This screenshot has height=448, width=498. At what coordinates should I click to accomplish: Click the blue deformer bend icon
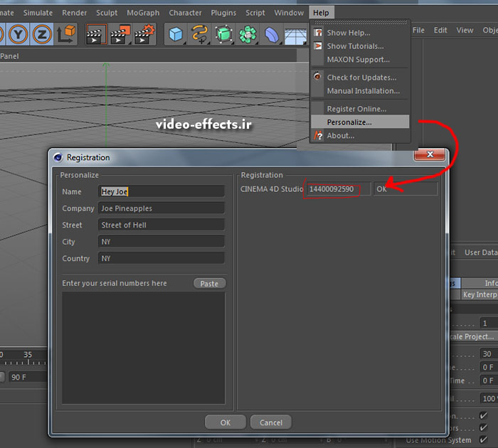(x=272, y=34)
